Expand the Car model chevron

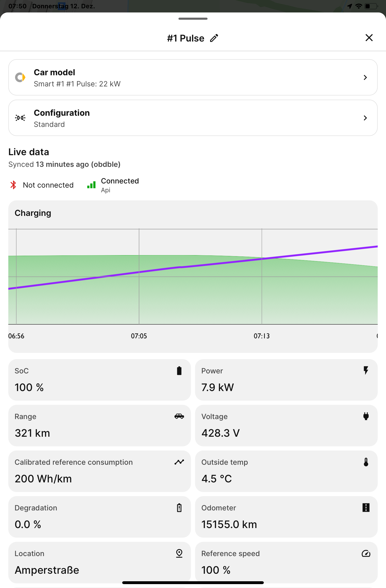365,77
